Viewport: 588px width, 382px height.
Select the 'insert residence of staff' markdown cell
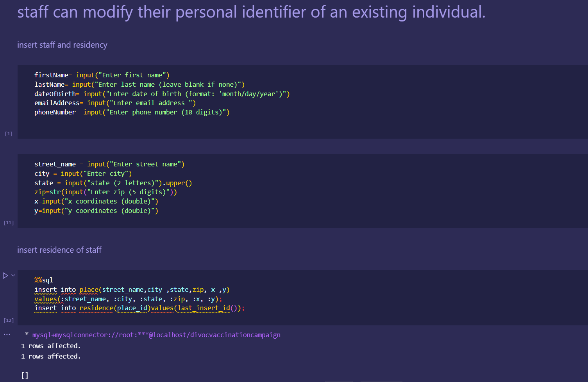pos(59,250)
